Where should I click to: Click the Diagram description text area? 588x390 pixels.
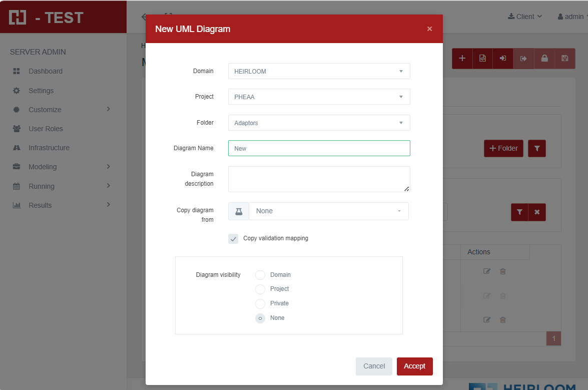coord(319,179)
